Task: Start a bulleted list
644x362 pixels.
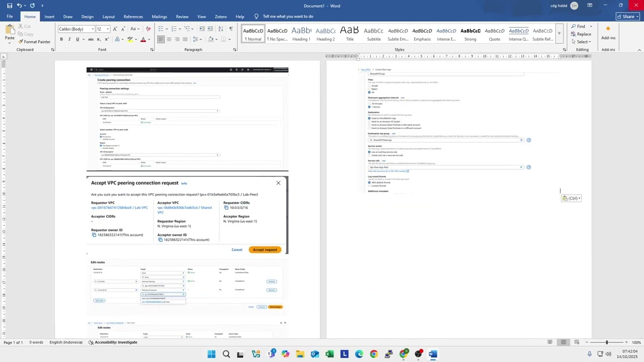Action: click(x=160, y=29)
